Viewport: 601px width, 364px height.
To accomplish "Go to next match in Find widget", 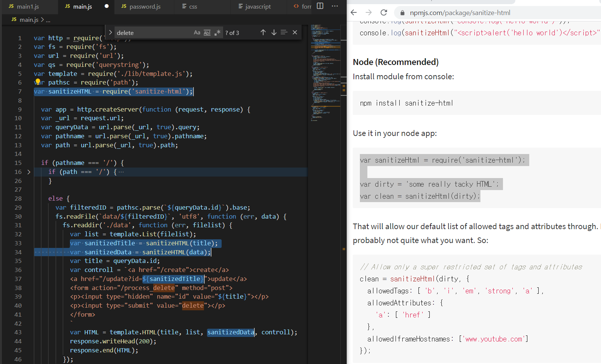I will [x=274, y=33].
